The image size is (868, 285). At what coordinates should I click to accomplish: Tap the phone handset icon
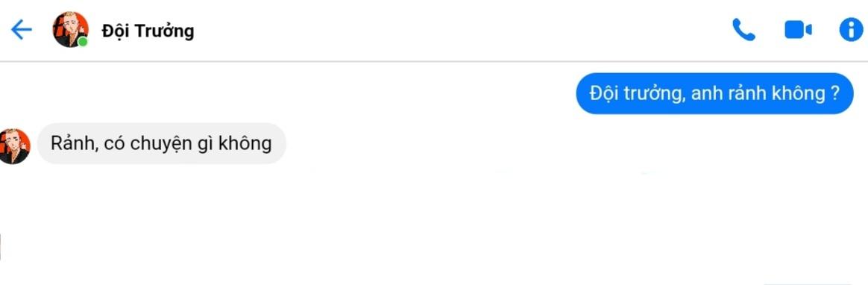(x=743, y=30)
